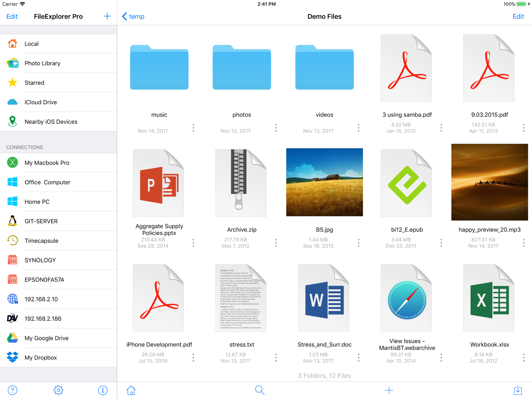Open search in bottom toolbar
Screen dimensions: 532x399
tap(260, 390)
